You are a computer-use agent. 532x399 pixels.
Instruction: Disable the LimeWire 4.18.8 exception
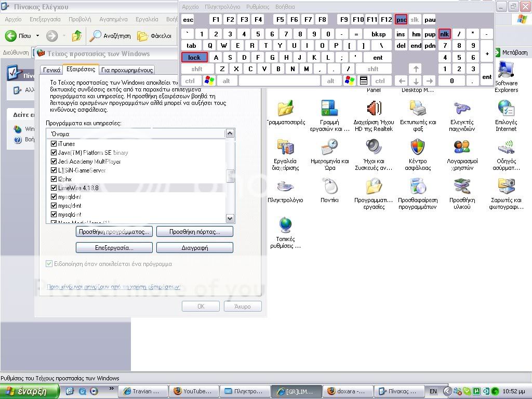pyautogui.click(x=52, y=188)
